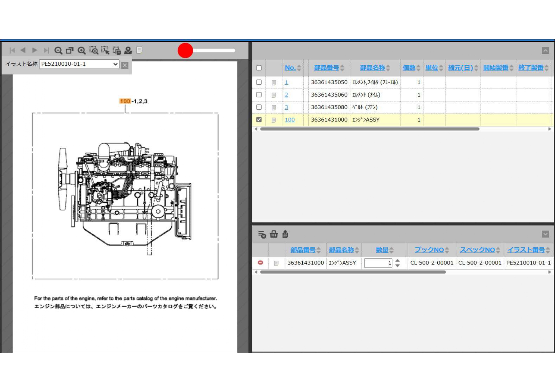This screenshot has width=555, height=392.
Task: Sort the cart by ブックNO column header
Action: pos(429,250)
